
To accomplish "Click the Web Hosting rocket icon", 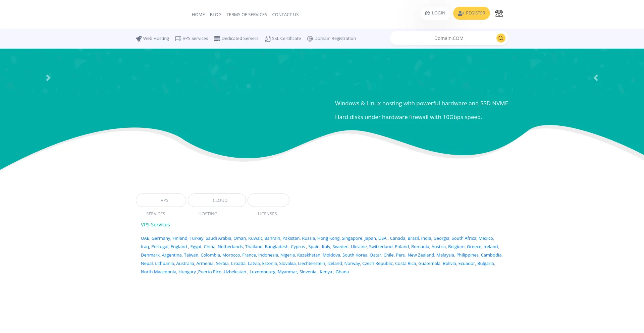I will point(139,39).
